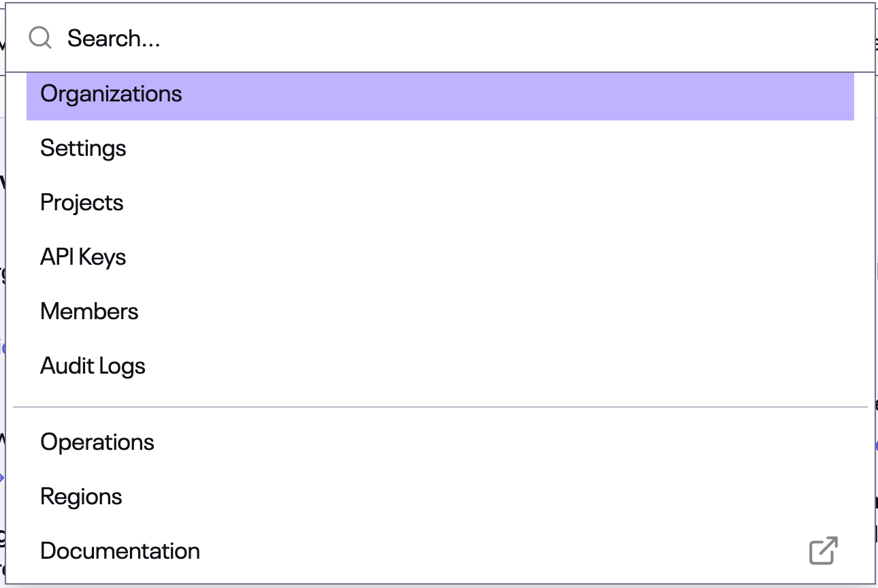The width and height of the screenshot is (878, 588).
Task: Open the Members page entry
Action: coord(90,312)
